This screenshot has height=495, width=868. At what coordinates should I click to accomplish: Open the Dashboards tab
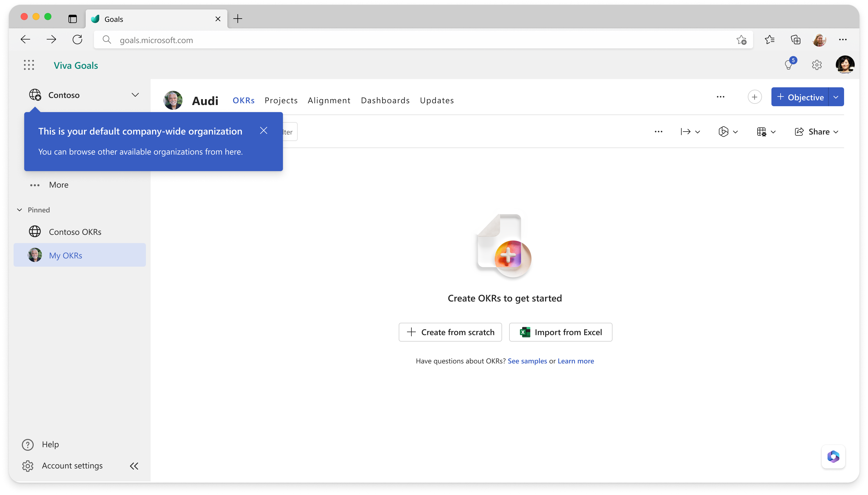tap(385, 100)
